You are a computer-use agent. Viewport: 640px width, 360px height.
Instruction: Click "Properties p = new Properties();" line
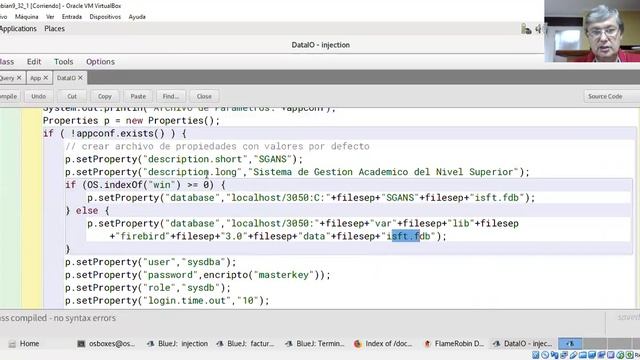tap(131, 121)
